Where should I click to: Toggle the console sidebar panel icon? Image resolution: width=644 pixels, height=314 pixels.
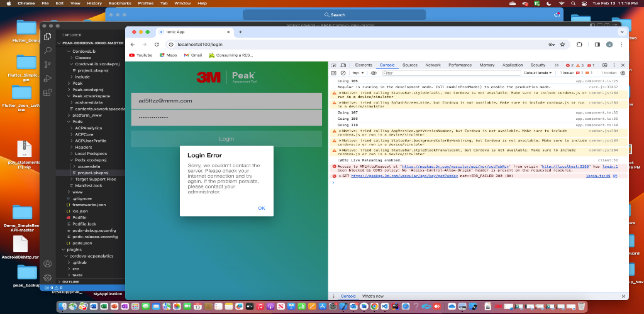pyautogui.click(x=334, y=73)
